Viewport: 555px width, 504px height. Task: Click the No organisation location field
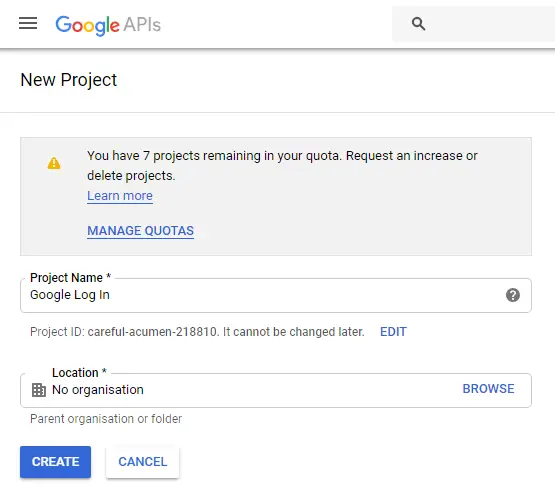(x=276, y=390)
